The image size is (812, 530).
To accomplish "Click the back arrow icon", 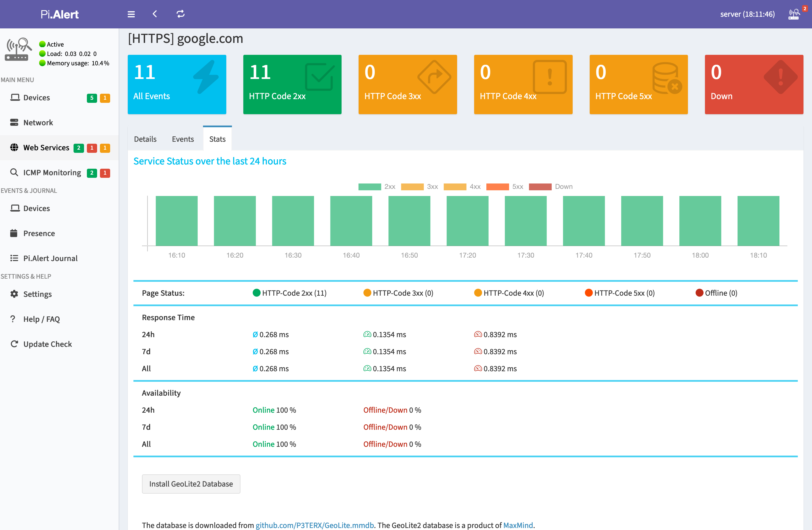I will point(155,14).
